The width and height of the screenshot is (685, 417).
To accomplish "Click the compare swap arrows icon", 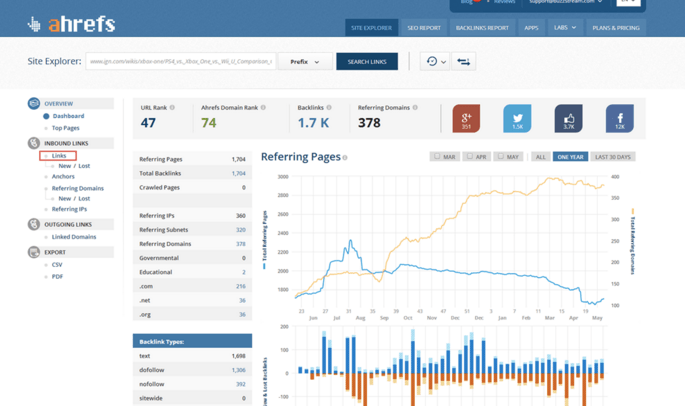I will point(464,62).
